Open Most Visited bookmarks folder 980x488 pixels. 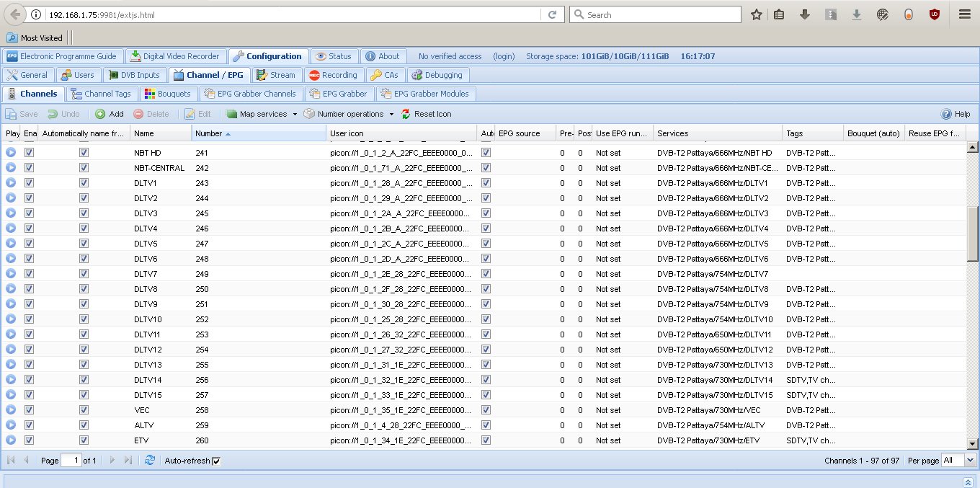[x=35, y=37]
